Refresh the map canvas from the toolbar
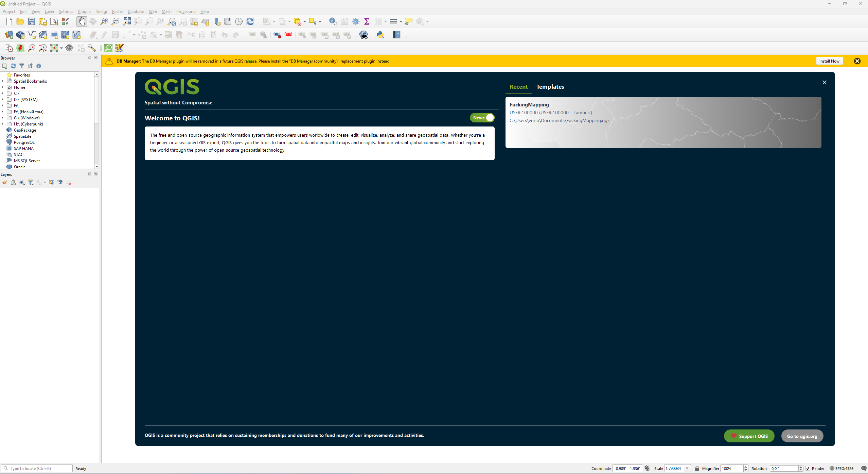The width and height of the screenshot is (868, 474). click(250, 21)
